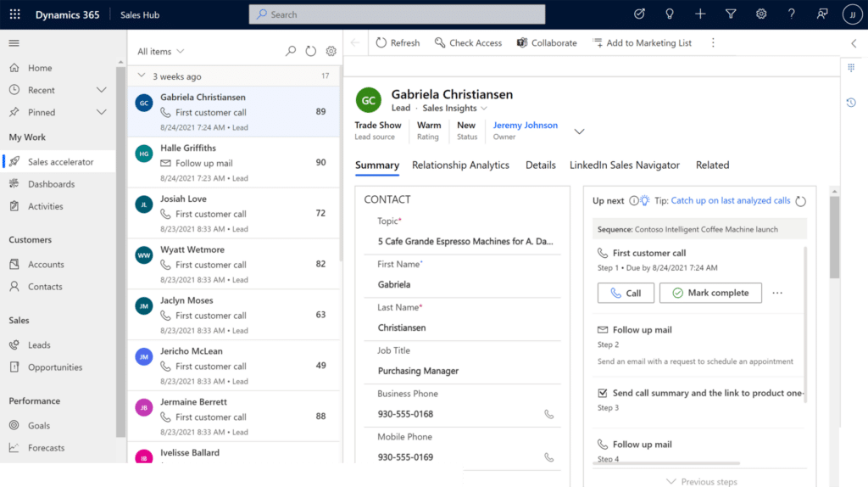Expand the Pinned menu

point(102,112)
